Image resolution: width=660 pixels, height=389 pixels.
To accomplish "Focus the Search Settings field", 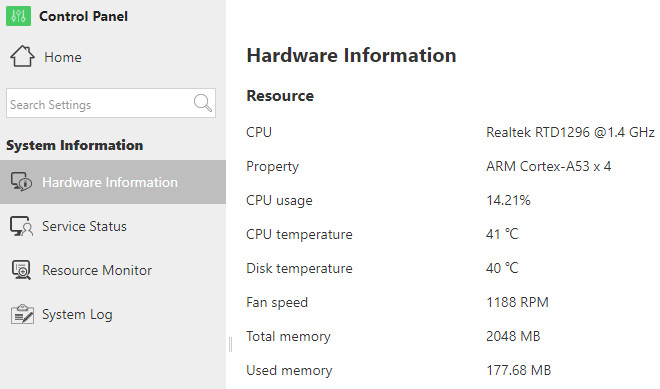I will tap(100, 103).
